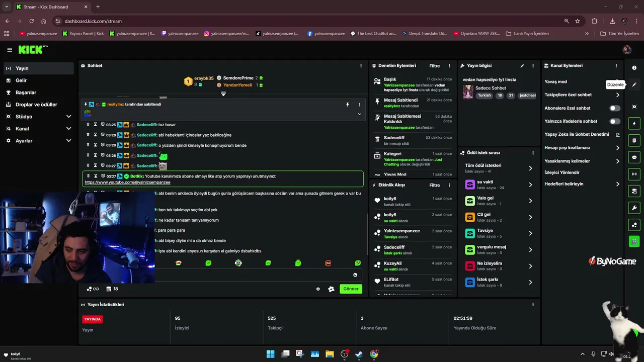Toggle Abonelere özel sohbet switch
The height and width of the screenshot is (362, 644).
pyautogui.click(x=615, y=108)
